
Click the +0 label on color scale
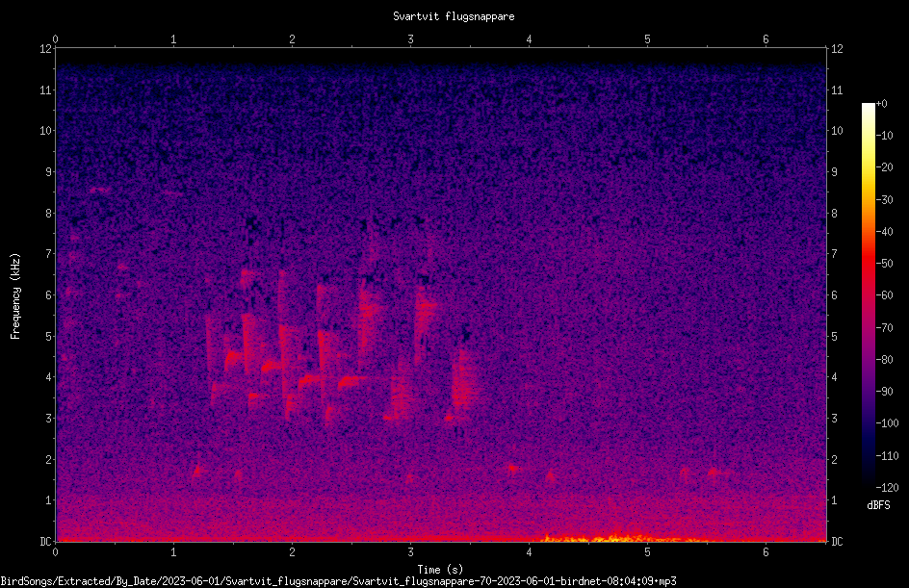pos(882,104)
